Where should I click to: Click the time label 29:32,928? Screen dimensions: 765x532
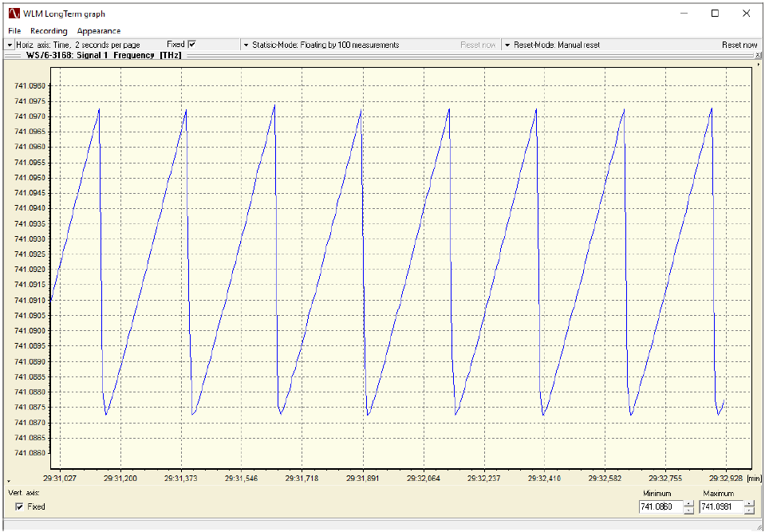(x=727, y=479)
